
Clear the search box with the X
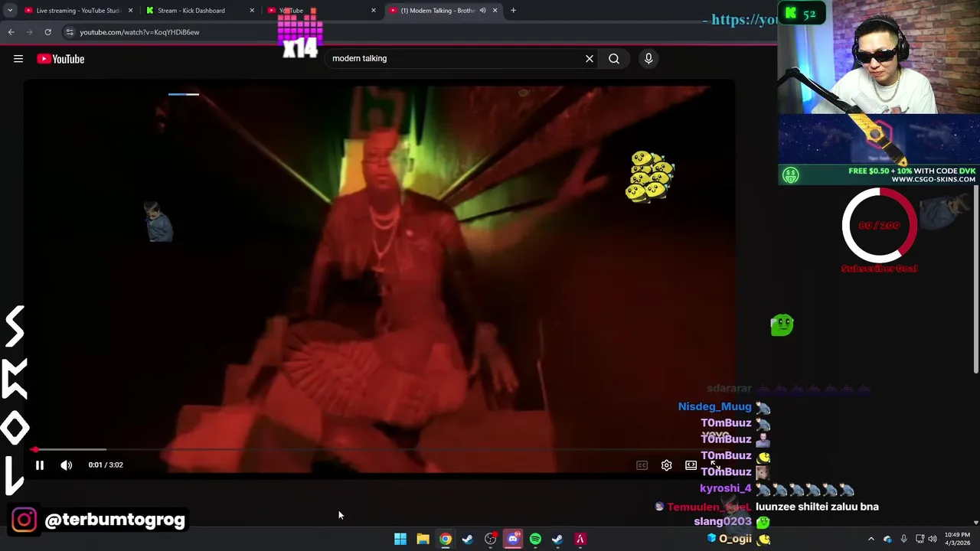tap(590, 58)
